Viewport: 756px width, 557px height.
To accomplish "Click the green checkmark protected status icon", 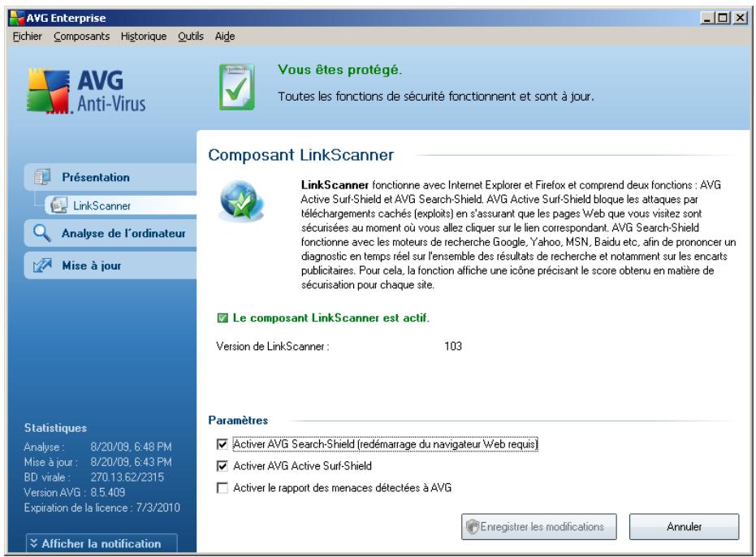I will tap(237, 87).
